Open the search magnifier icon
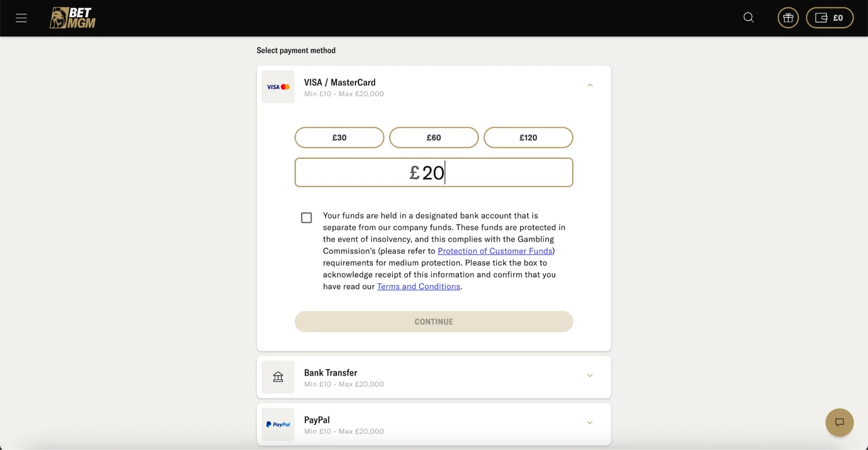The width and height of the screenshot is (868, 450). [x=748, y=18]
